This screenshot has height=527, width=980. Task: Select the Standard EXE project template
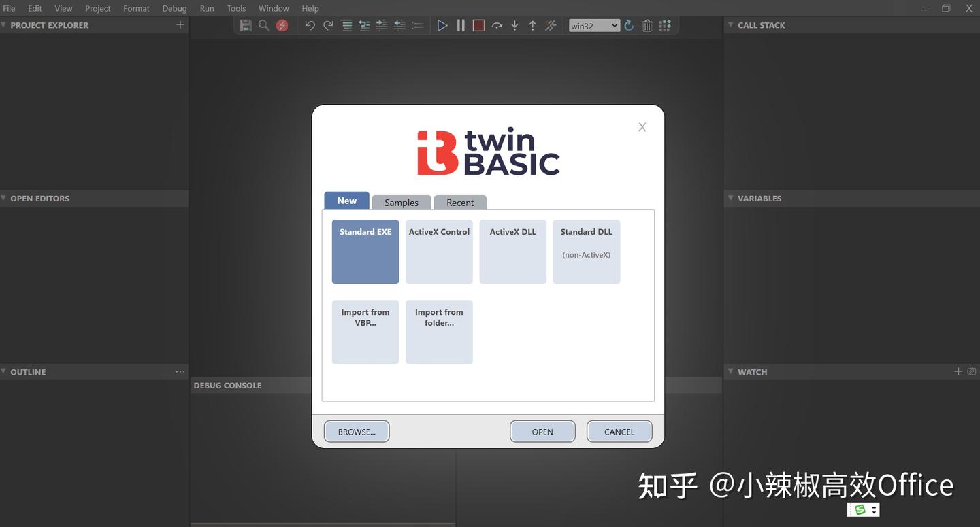[x=365, y=251]
